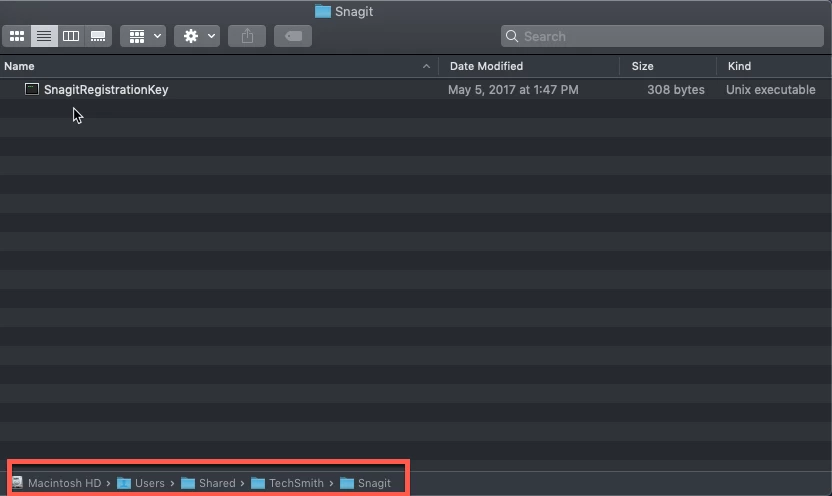The height and width of the screenshot is (496, 832).
Task: Click the Edit Tags toolbar button
Action: click(293, 36)
